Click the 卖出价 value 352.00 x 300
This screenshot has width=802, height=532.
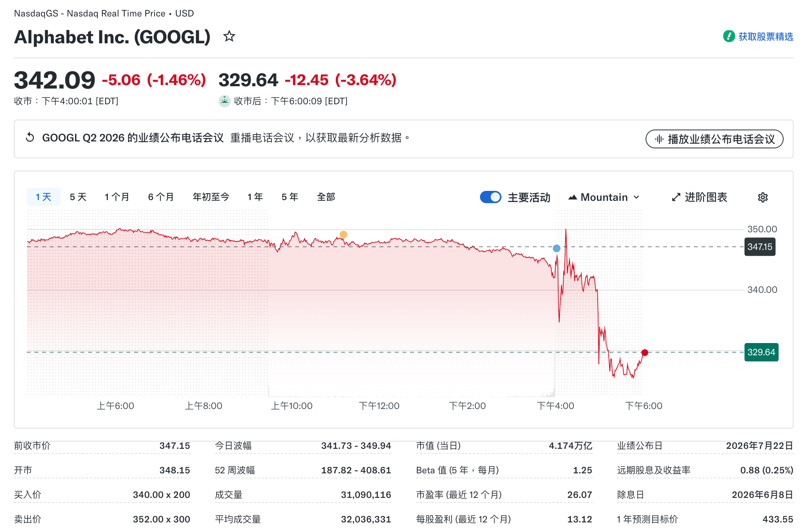[x=161, y=519]
